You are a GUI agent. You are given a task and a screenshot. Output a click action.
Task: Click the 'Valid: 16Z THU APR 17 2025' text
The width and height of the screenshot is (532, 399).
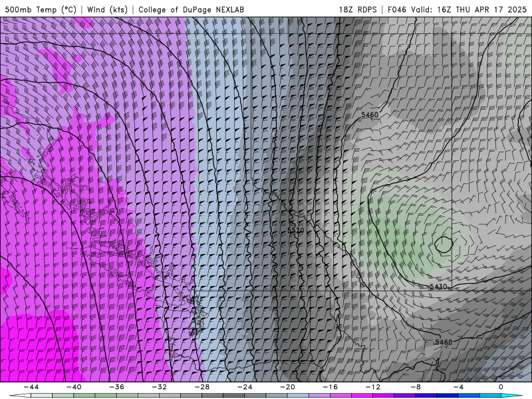(x=469, y=9)
